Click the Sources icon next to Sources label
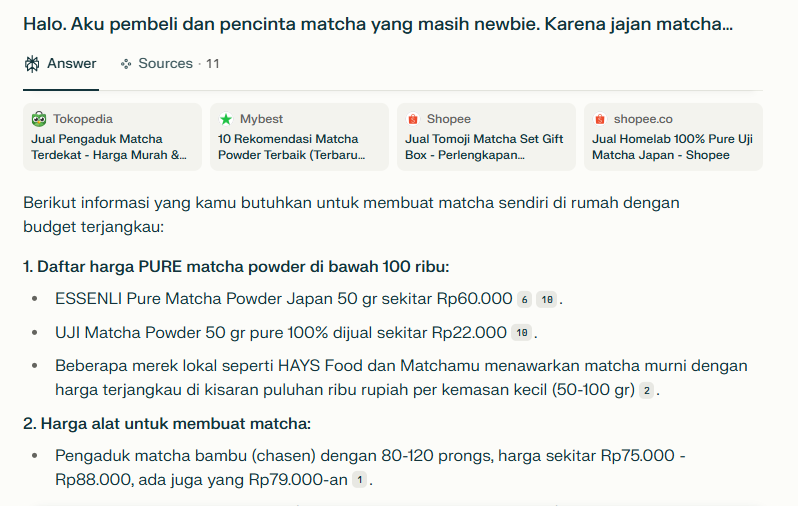This screenshot has width=798, height=506. (x=126, y=64)
